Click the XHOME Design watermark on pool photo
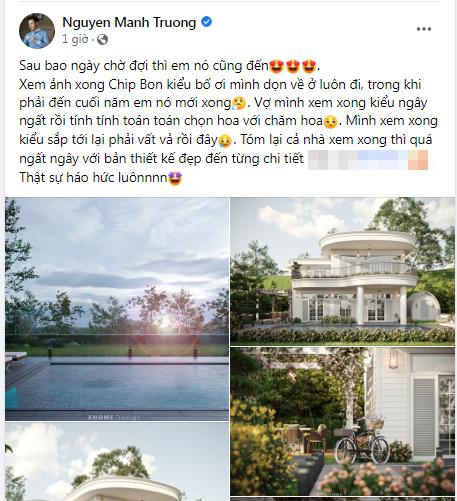 113,417
